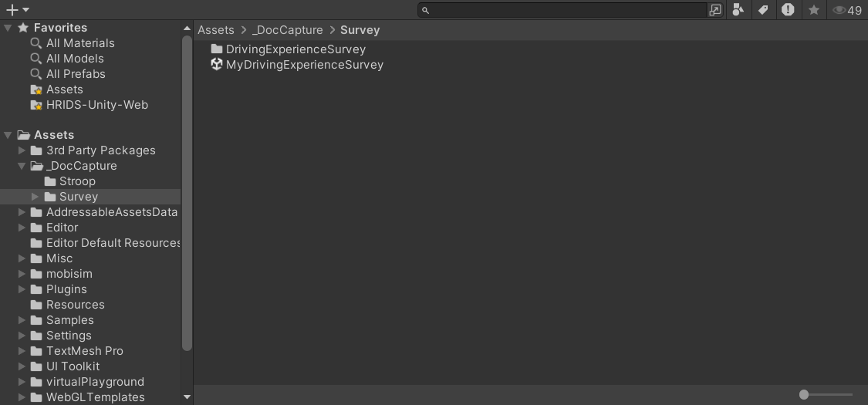This screenshot has height=405, width=868.
Task: Click the UI Toolkit folder icon
Action: click(x=36, y=367)
